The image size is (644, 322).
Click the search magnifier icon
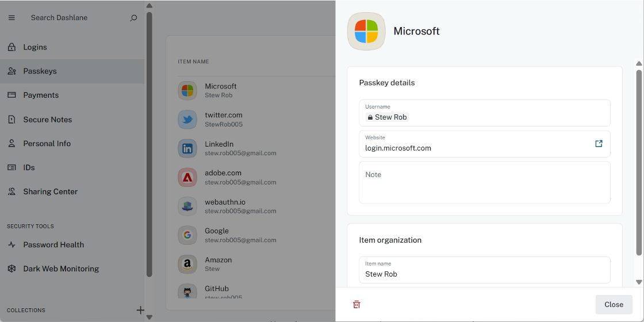(133, 18)
